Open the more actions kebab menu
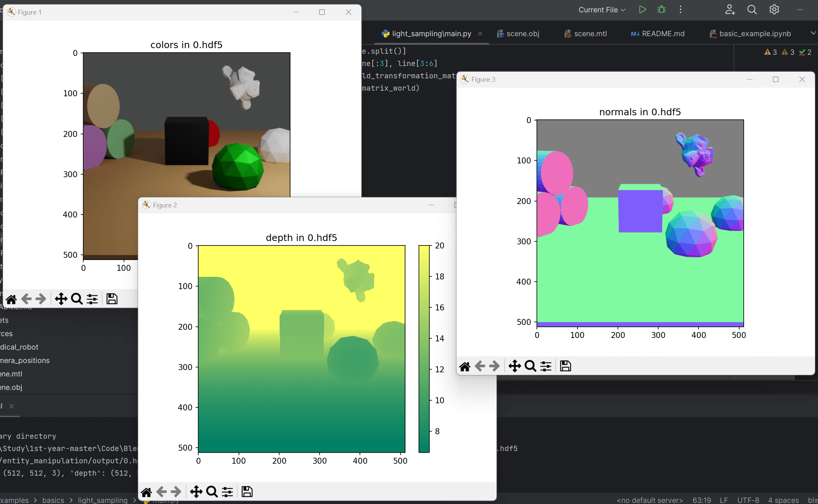Image resolution: width=818 pixels, height=504 pixels. tap(680, 10)
